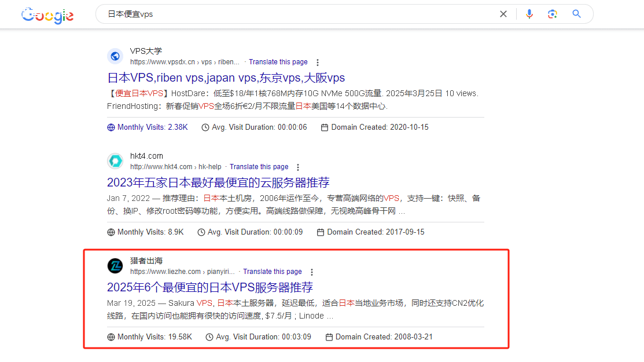
Task: Translate the vpsdx.cn result page
Action: click(x=278, y=62)
